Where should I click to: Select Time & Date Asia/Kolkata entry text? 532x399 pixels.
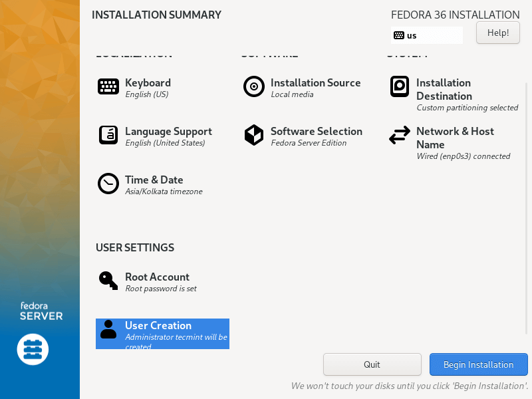(x=164, y=192)
